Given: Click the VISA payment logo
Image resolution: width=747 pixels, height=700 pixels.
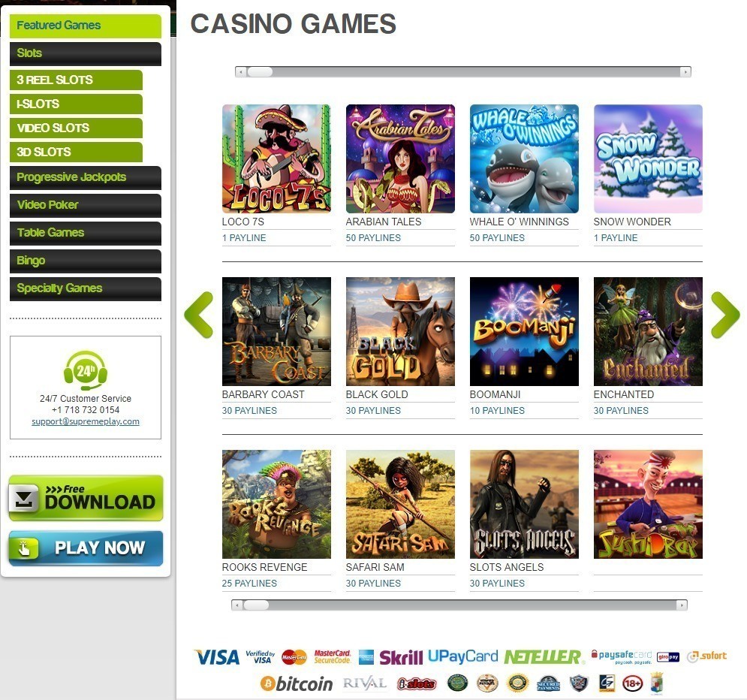Looking at the screenshot, I should click(217, 658).
